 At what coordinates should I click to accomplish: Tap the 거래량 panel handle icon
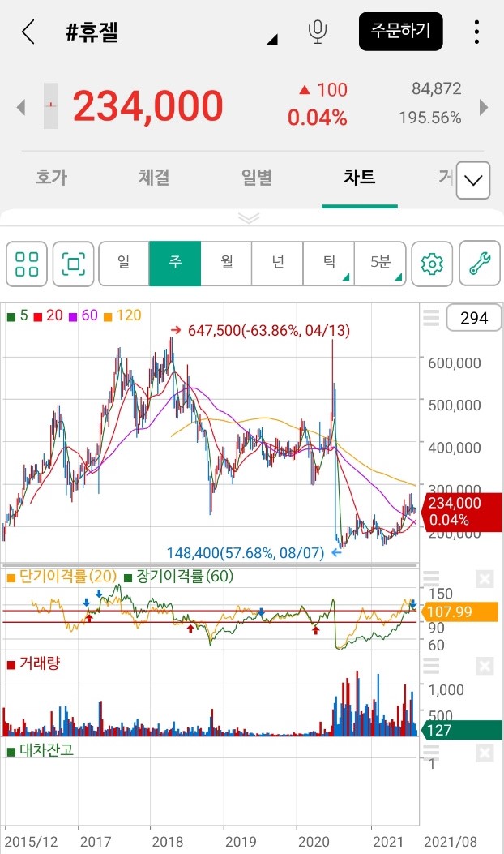431,665
